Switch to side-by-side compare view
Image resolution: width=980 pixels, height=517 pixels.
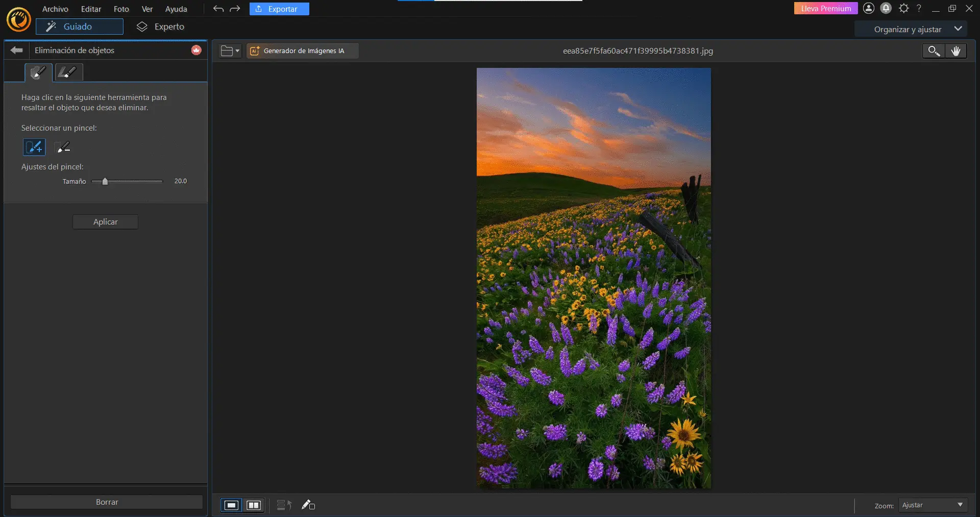(x=254, y=505)
